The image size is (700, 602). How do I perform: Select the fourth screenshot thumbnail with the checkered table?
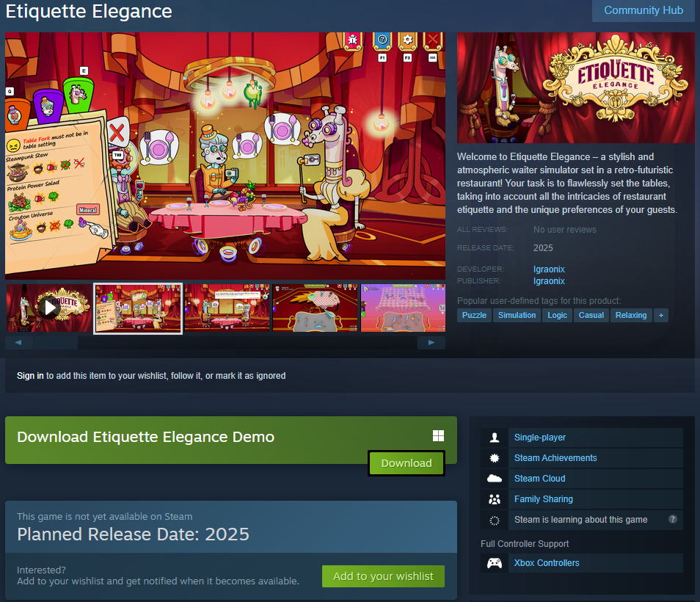pyautogui.click(x=316, y=308)
